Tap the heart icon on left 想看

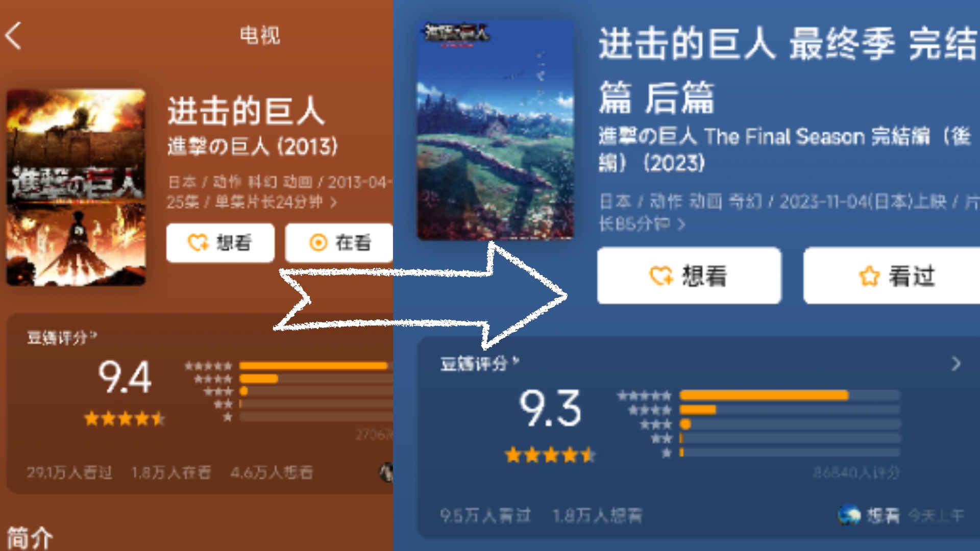pos(198,243)
